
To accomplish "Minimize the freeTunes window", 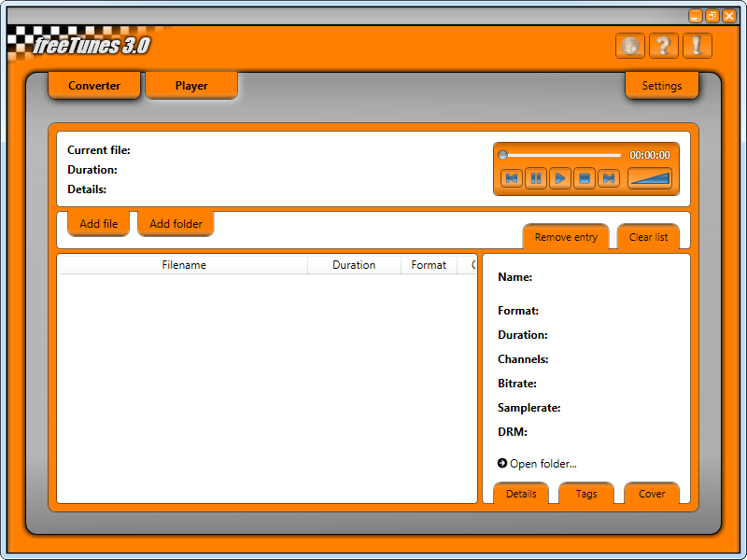I will [695, 16].
